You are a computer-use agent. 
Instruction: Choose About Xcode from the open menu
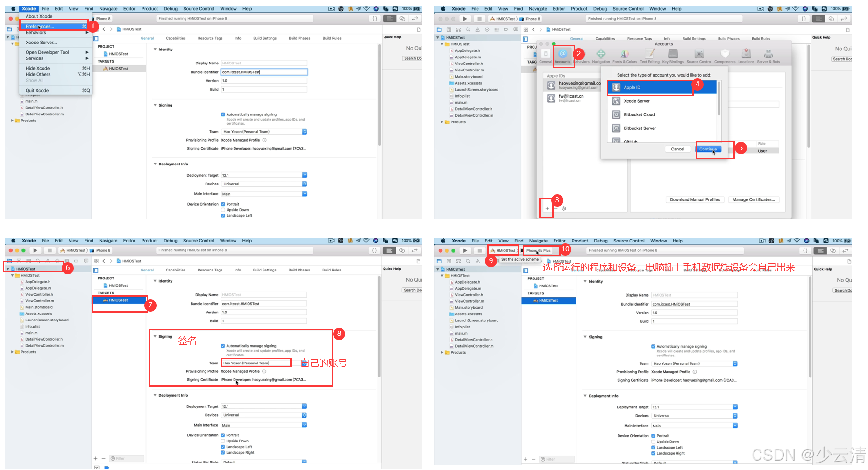pos(56,16)
